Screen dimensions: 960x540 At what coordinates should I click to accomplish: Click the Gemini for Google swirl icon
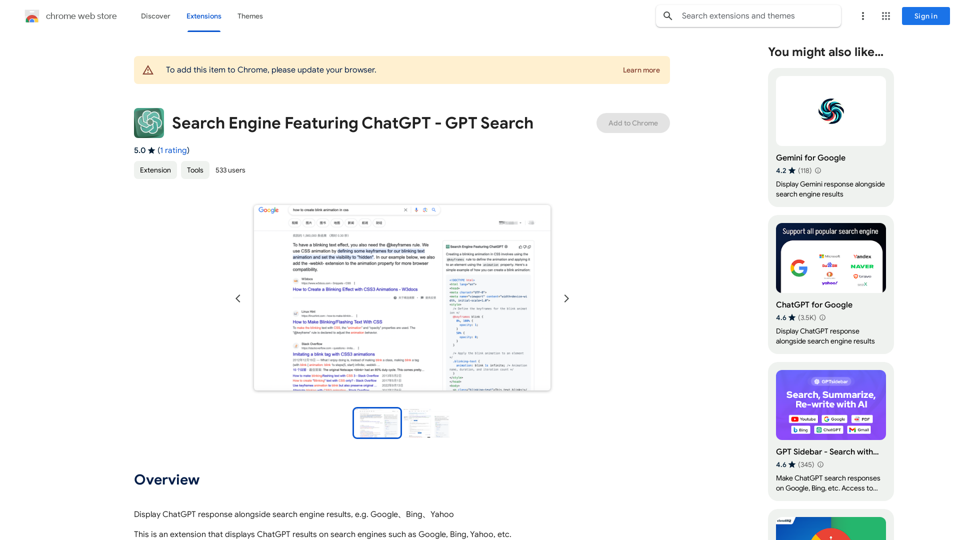[x=831, y=111]
